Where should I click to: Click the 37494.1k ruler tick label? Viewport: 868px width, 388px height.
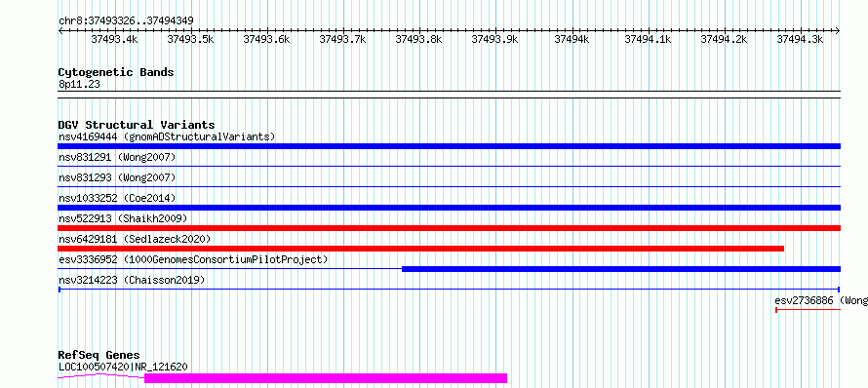[648, 39]
